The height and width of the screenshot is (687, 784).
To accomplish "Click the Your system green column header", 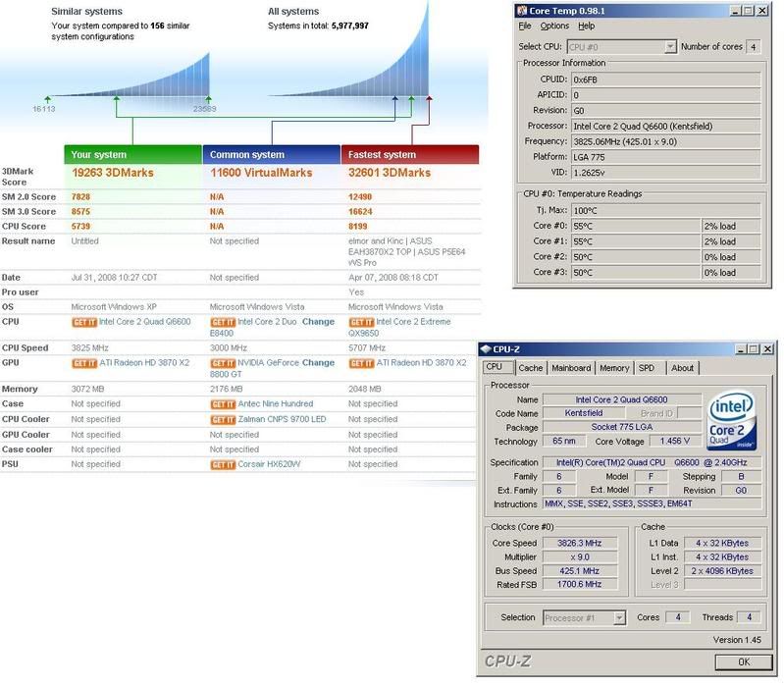I will [132, 154].
